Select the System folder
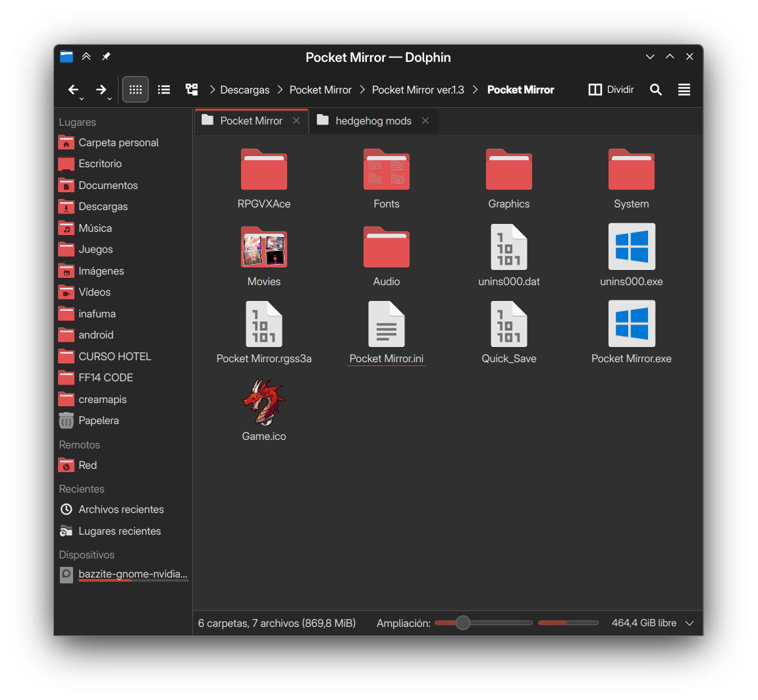The height and width of the screenshot is (700, 758). pos(632,178)
